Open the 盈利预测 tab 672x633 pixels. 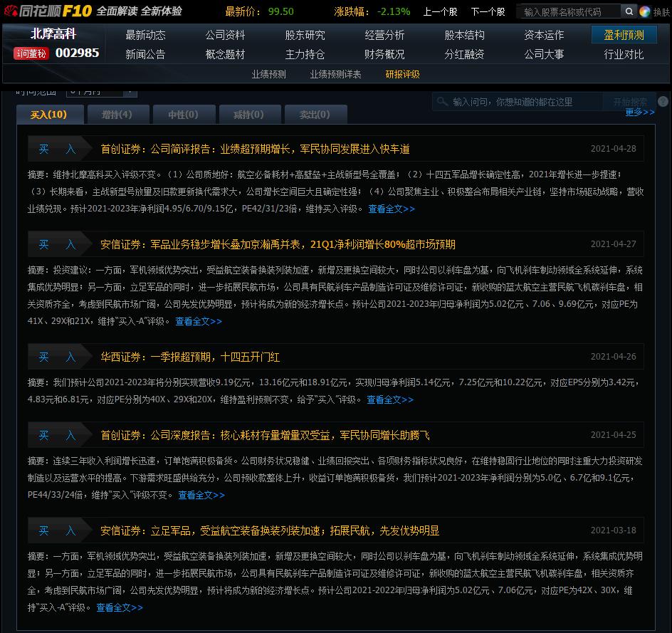[x=624, y=34]
